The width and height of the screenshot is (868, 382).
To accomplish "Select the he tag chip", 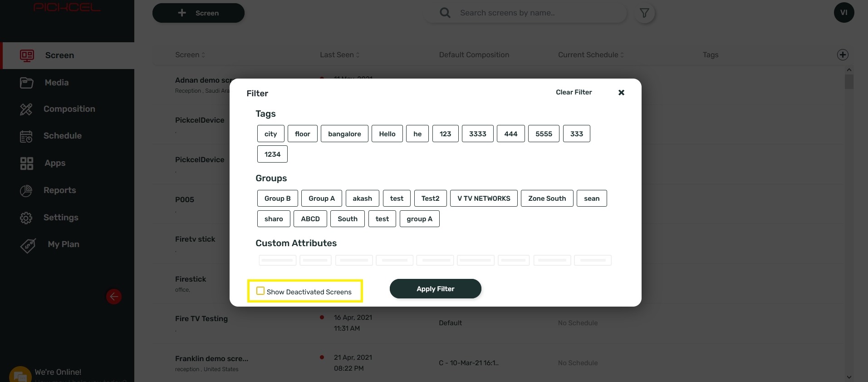I will 417,134.
